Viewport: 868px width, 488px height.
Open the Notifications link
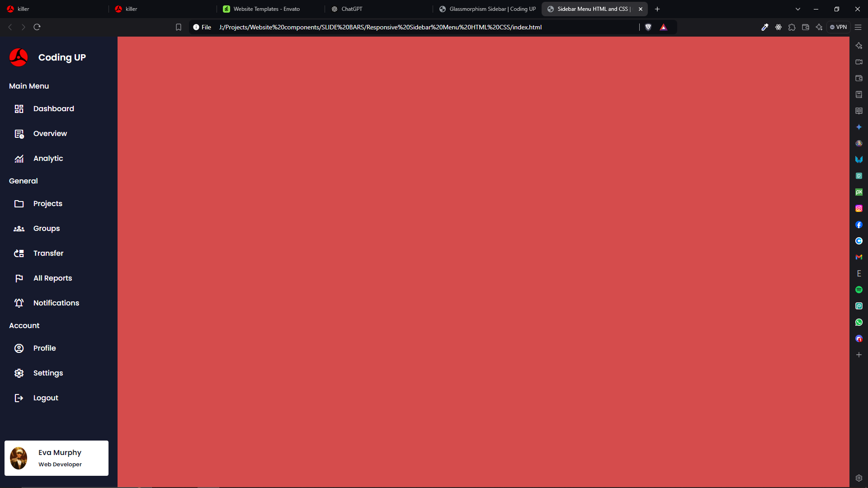[57, 303]
